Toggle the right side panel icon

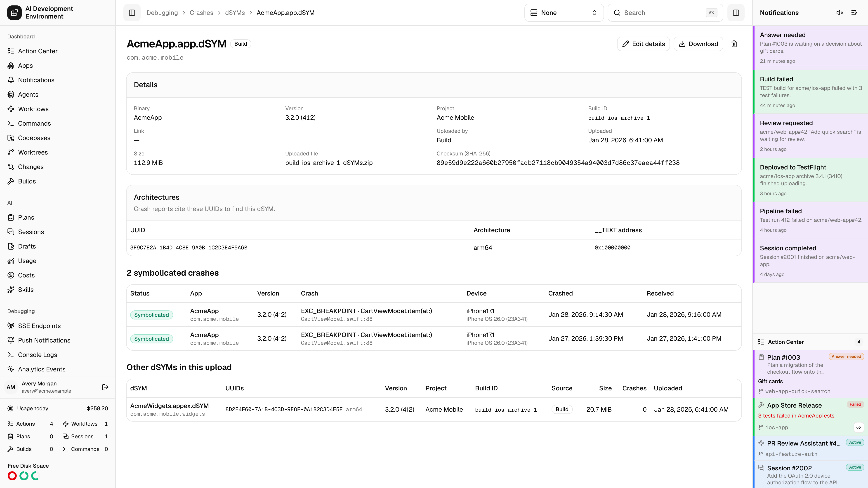tap(736, 12)
